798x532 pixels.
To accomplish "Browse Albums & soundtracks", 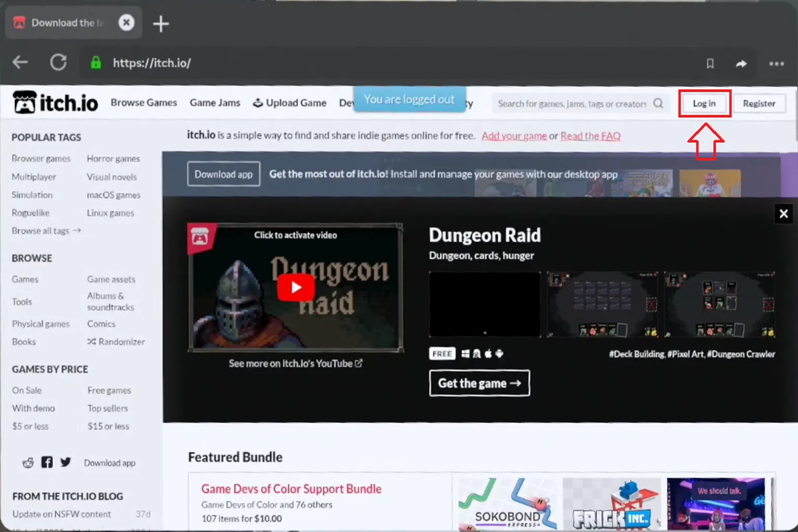I will [111, 301].
